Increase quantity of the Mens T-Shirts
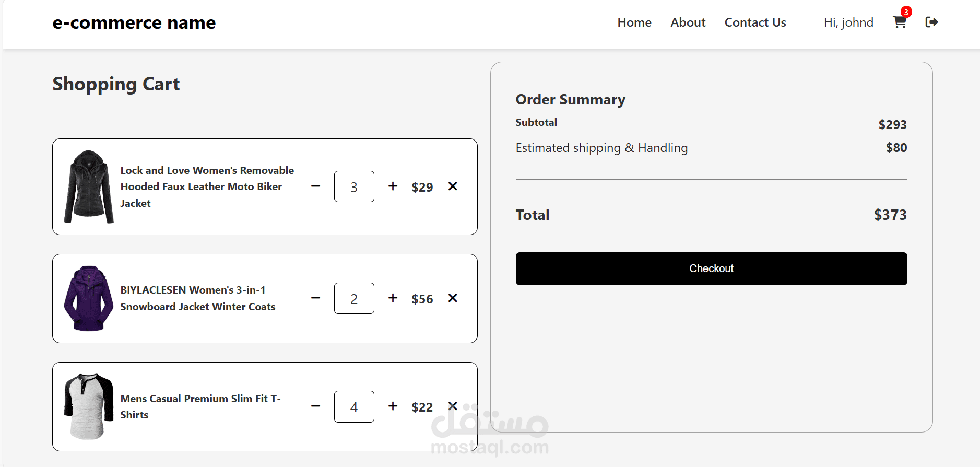The image size is (980, 467). (x=393, y=406)
